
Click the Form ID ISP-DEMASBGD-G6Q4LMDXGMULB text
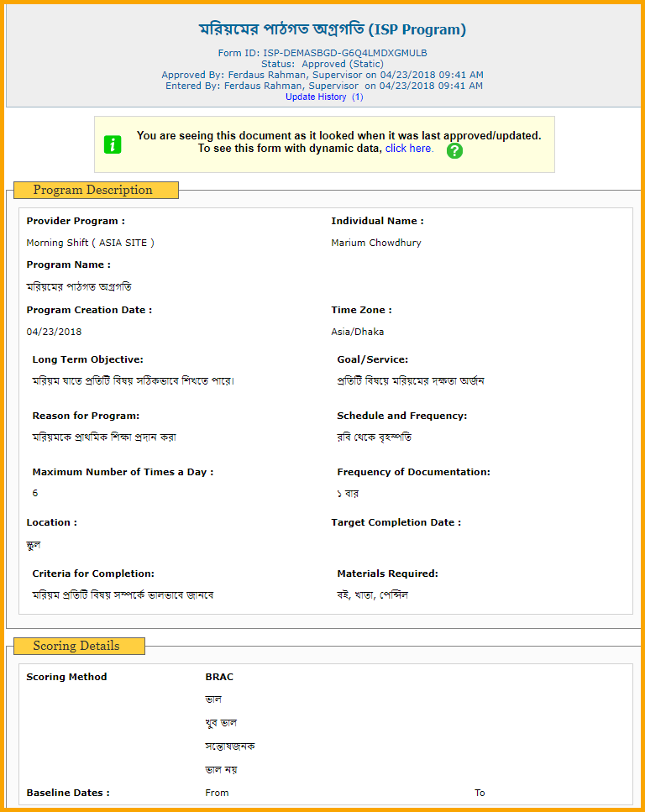click(322, 53)
